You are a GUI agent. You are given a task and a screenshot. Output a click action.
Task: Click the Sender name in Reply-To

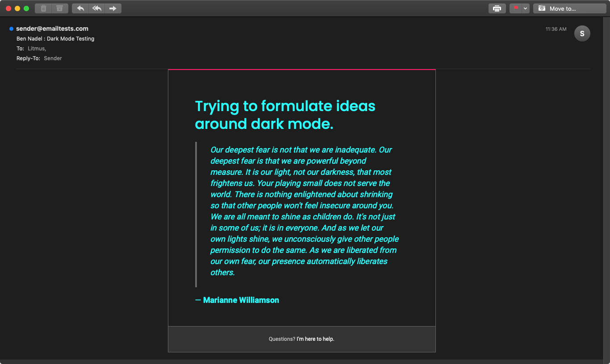tap(53, 58)
